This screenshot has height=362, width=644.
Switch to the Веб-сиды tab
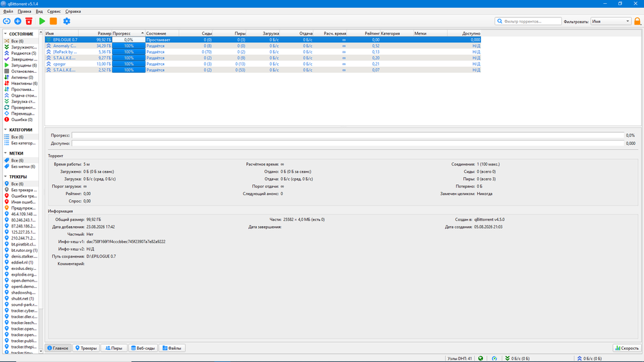(x=143, y=348)
